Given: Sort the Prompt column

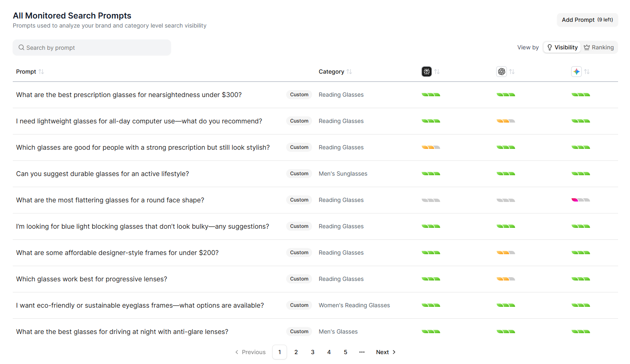Looking at the screenshot, I should click(42, 71).
